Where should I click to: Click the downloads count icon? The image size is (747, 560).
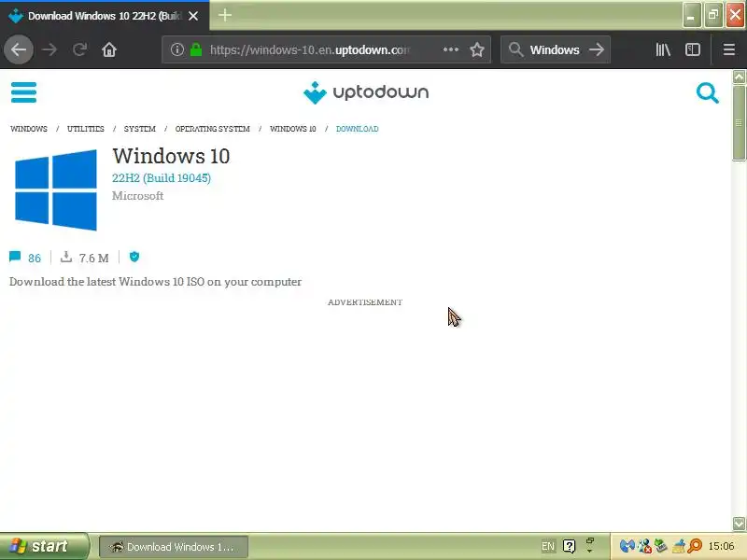pos(66,258)
